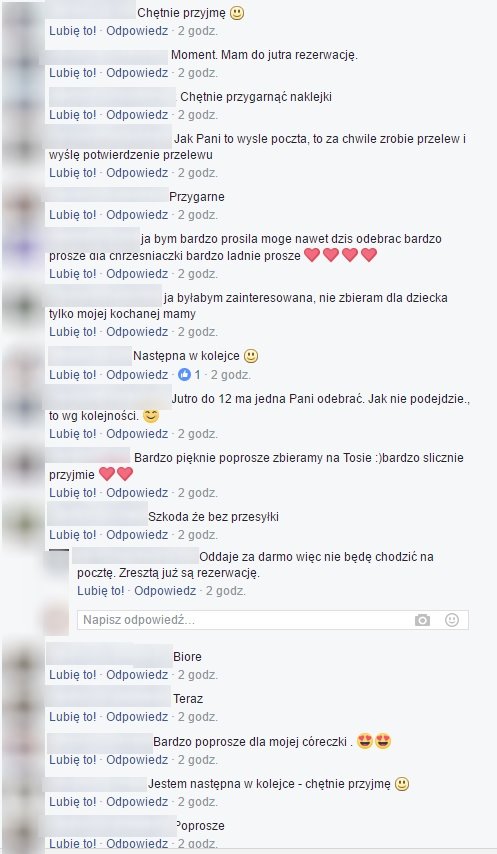Attach a photo using camera icon

pyautogui.click(x=422, y=620)
